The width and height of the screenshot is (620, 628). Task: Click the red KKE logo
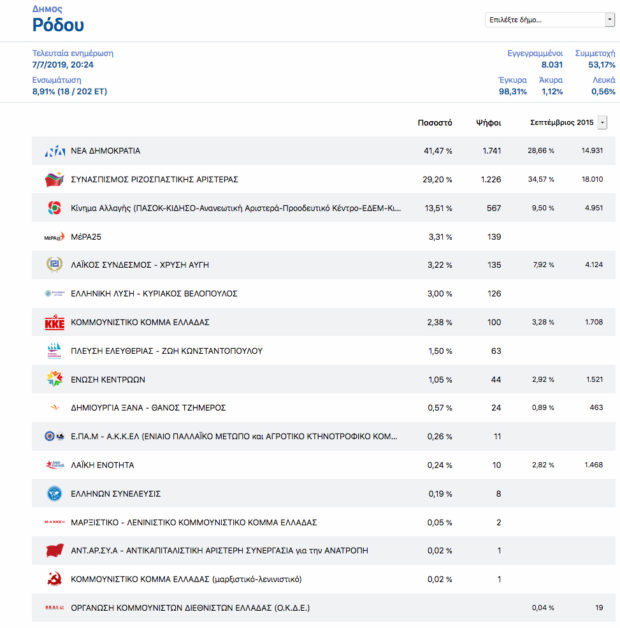54,322
